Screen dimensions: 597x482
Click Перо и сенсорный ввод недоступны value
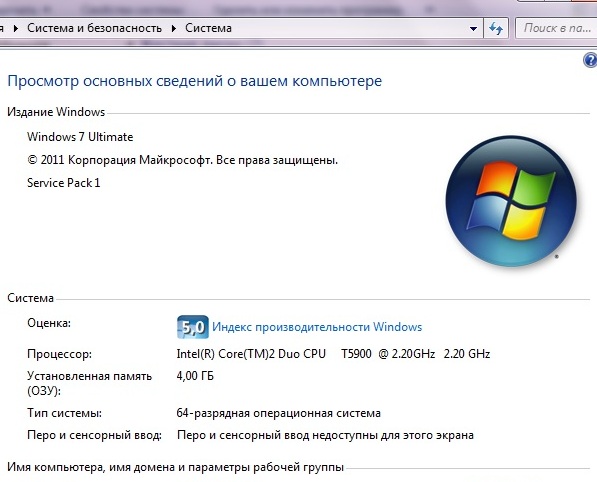click(x=325, y=435)
